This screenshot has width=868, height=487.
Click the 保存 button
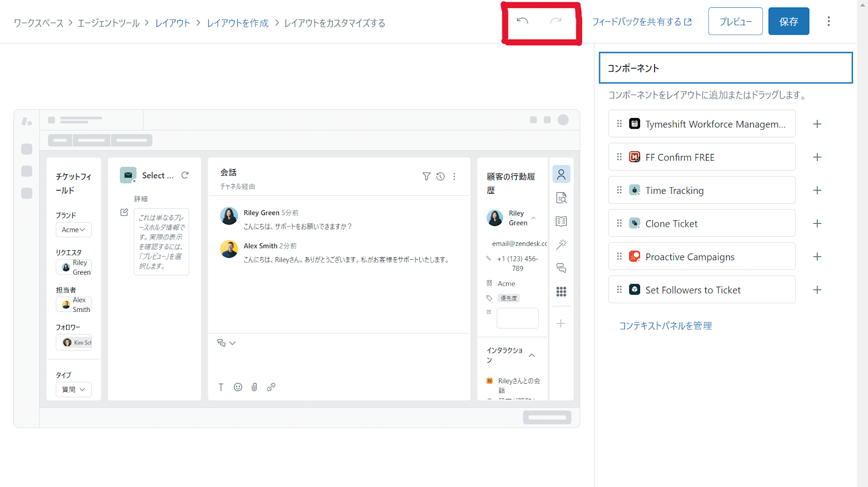point(789,22)
